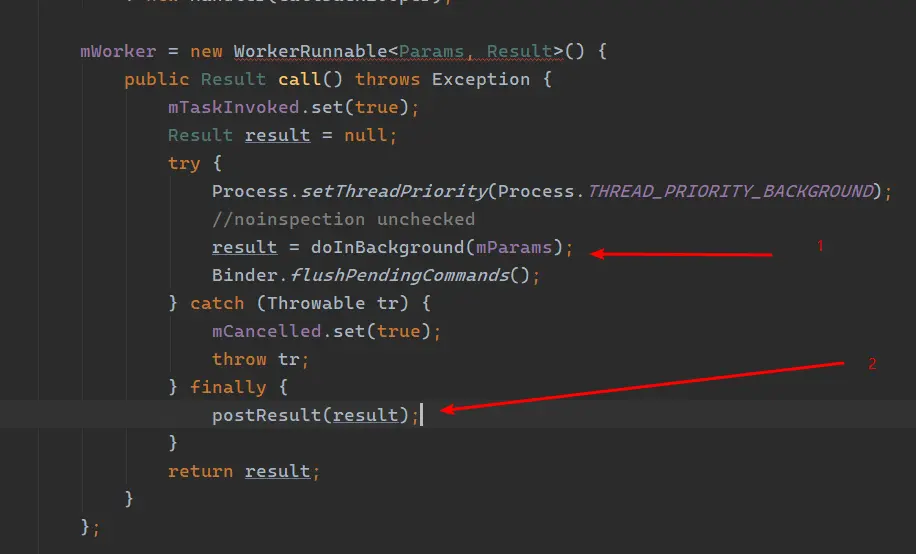Screen dimensions: 916x554
Task: Click mTaskInvoked field reference
Action: coord(233,108)
